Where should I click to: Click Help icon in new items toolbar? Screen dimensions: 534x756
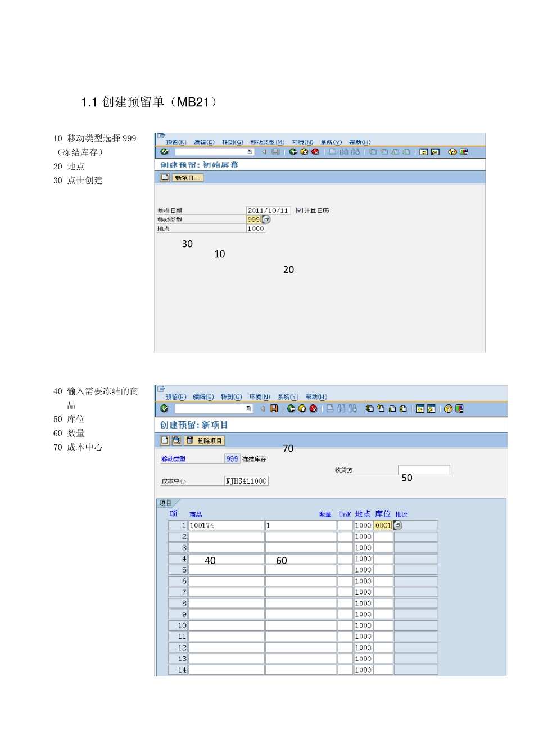[x=448, y=409]
